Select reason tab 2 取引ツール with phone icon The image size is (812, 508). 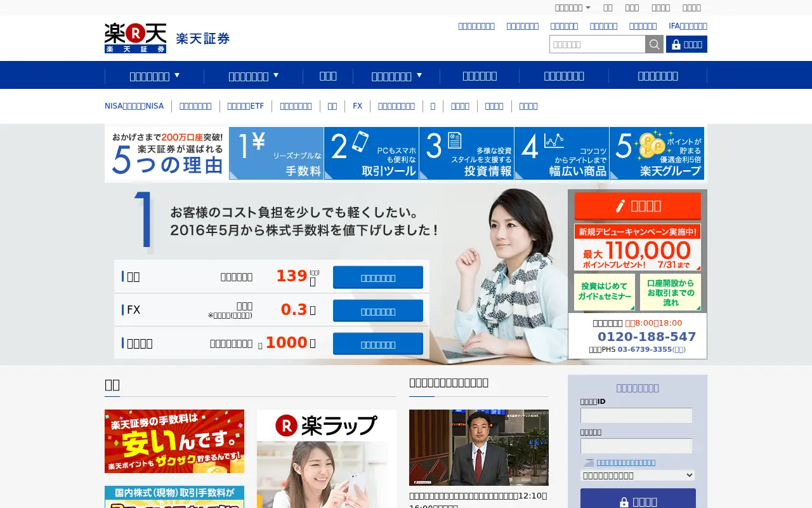tap(371, 153)
